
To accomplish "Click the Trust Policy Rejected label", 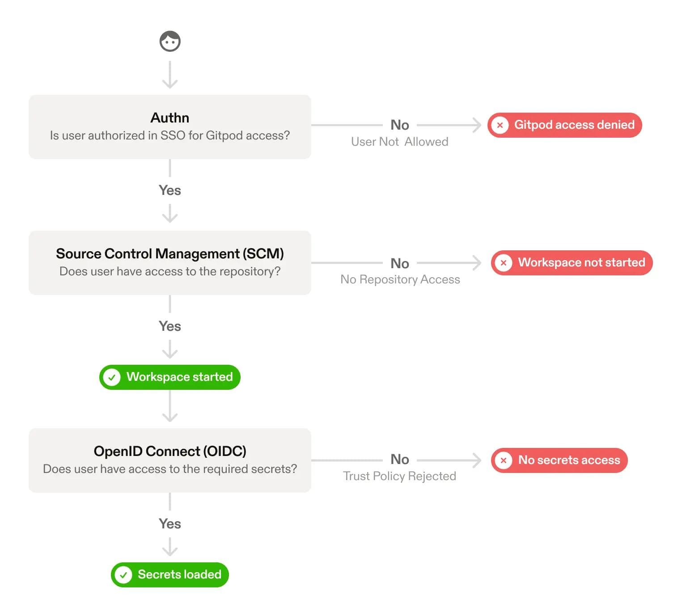I will pos(399,476).
